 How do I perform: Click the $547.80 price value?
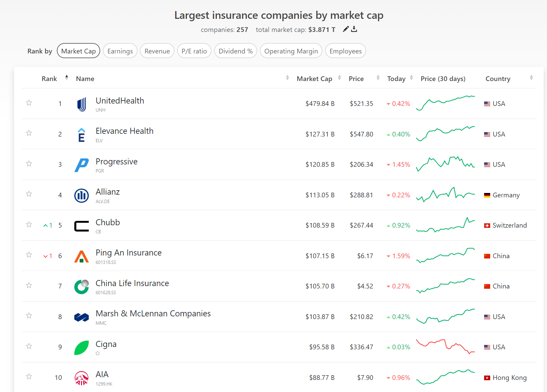click(361, 134)
